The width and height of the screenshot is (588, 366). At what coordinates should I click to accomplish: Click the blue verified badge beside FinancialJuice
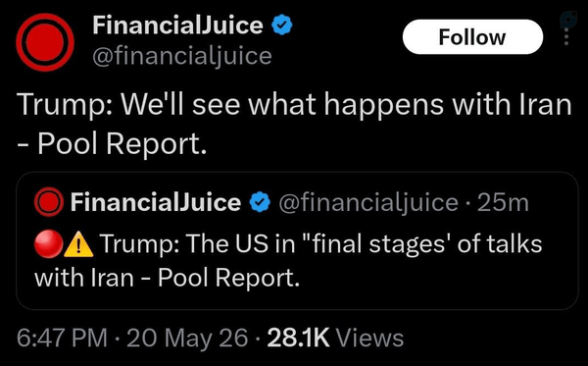tap(281, 25)
